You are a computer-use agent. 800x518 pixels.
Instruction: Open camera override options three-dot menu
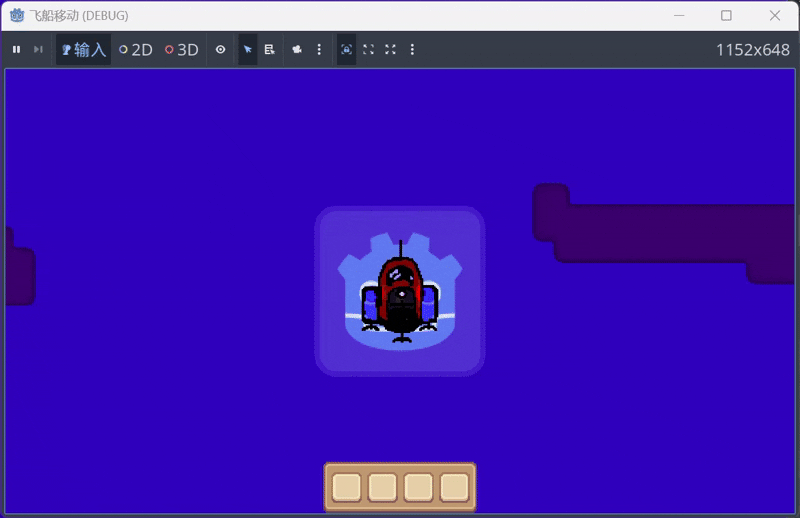(x=319, y=50)
